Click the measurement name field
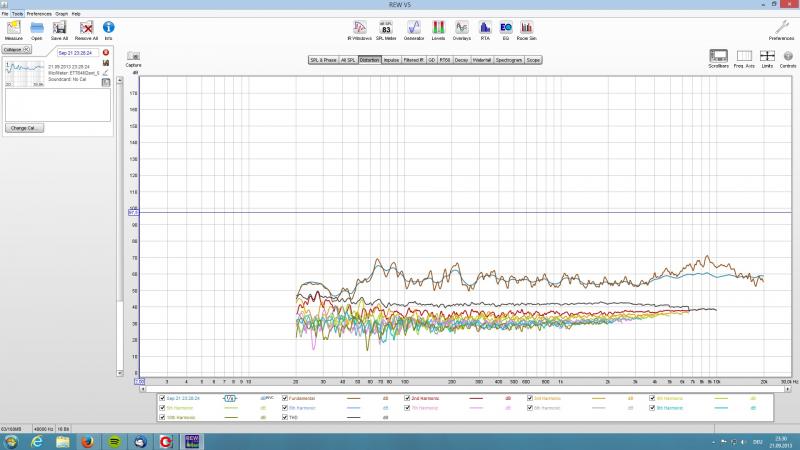Viewport: 800px width, 450px height. [x=76, y=52]
